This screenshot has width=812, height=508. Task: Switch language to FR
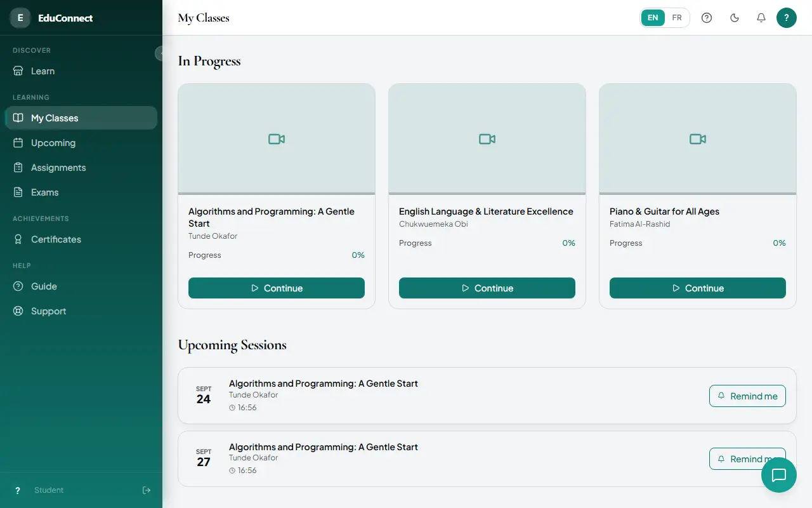point(677,18)
